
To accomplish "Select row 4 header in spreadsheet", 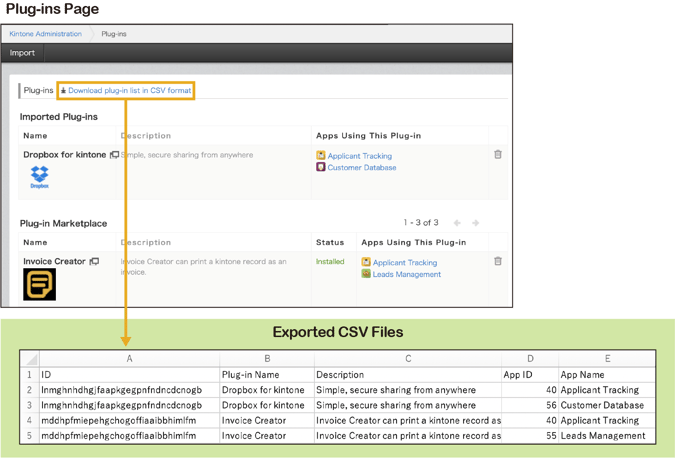I will tap(30, 421).
